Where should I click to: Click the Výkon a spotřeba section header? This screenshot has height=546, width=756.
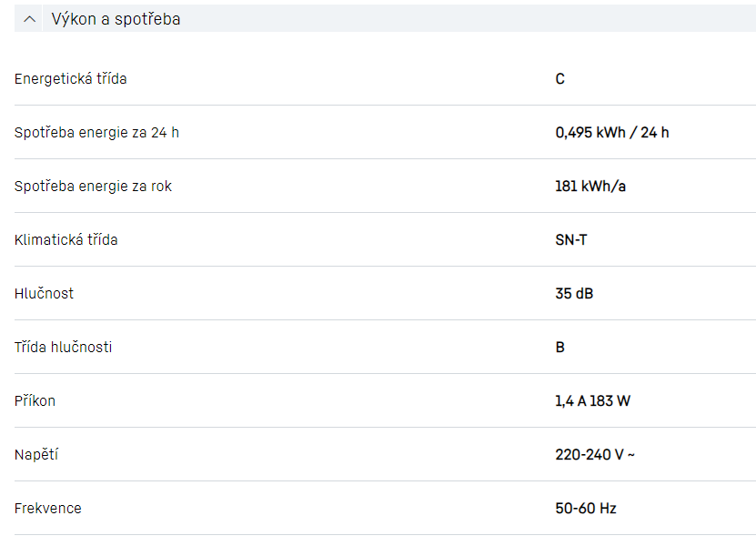click(116, 19)
